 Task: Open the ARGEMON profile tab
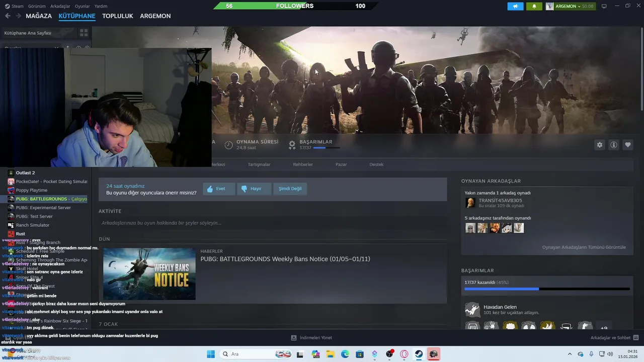155,16
